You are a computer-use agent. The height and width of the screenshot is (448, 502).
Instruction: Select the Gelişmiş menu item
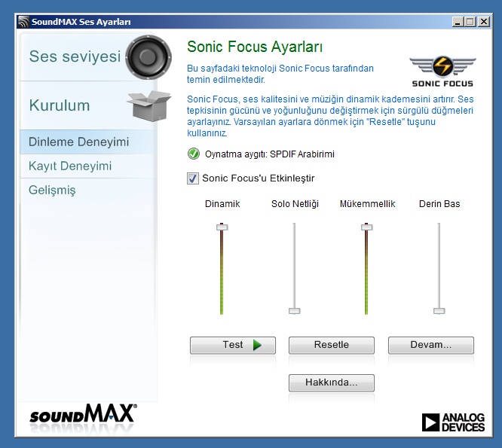[88, 190]
